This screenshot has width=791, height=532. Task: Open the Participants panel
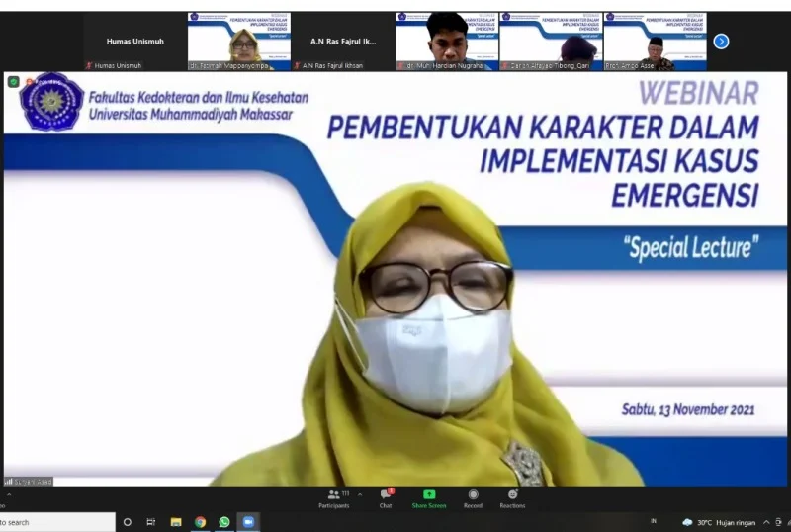333,498
